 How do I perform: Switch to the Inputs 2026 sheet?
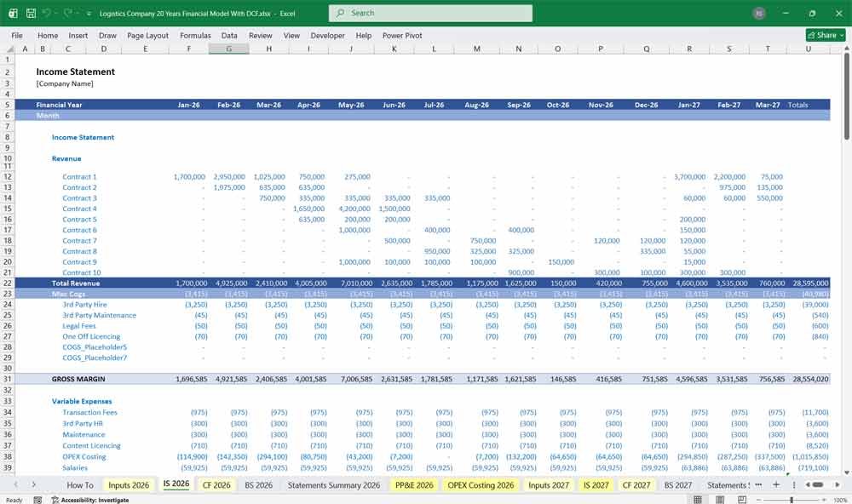[129, 485]
